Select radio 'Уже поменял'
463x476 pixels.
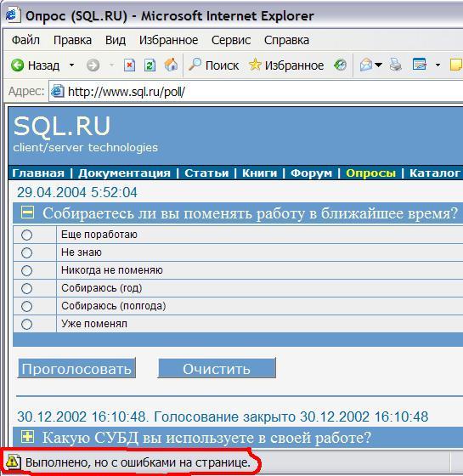coord(26,324)
